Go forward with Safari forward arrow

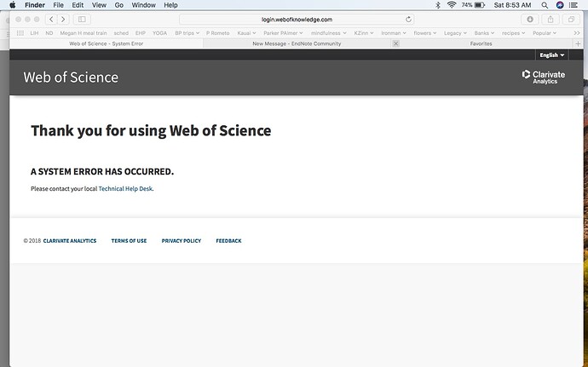[x=63, y=19]
